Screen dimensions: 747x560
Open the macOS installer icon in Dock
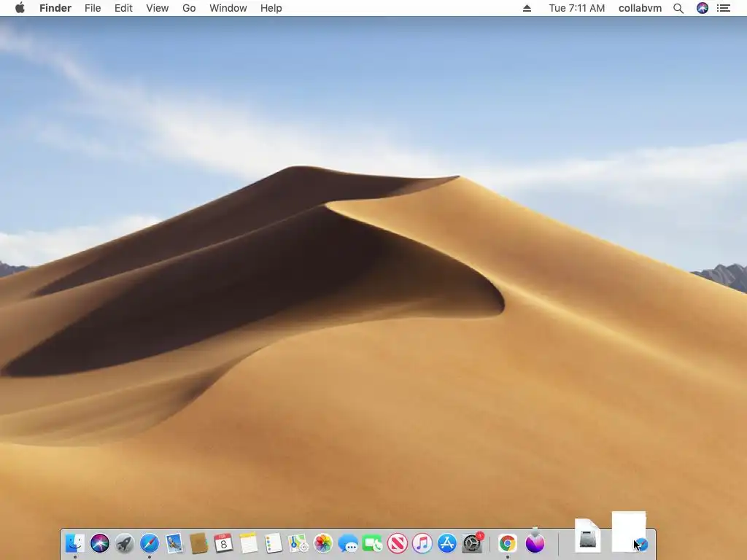pyautogui.click(x=535, y=542)
